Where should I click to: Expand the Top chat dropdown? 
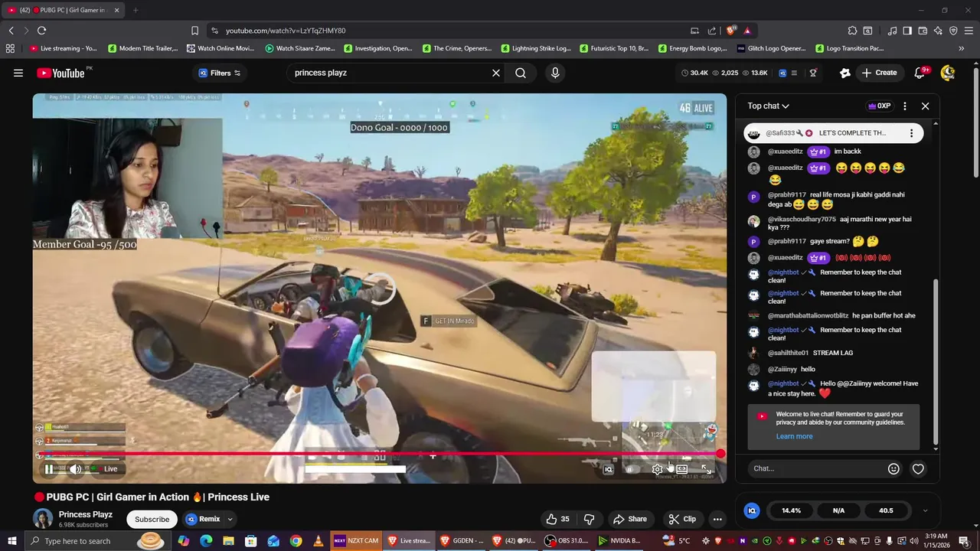point(768,106)
